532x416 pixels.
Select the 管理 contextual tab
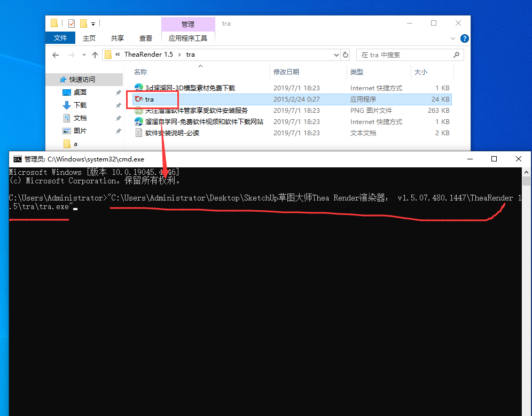tap(188, 24)
